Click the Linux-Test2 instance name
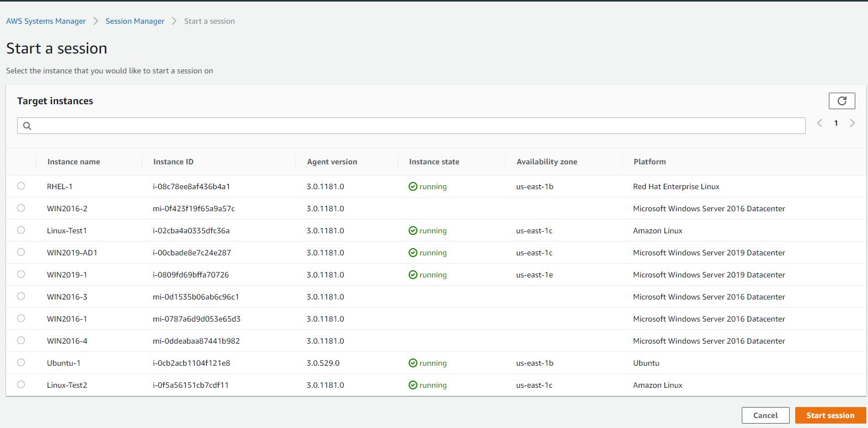The image size is (868, 428). tap(67, 385)
